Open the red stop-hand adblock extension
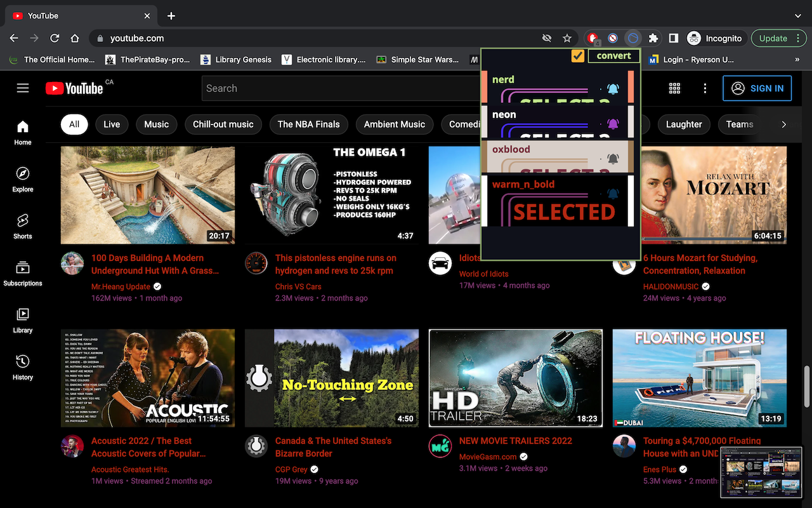This screenshot has width=812, height=508. [593, 38]
